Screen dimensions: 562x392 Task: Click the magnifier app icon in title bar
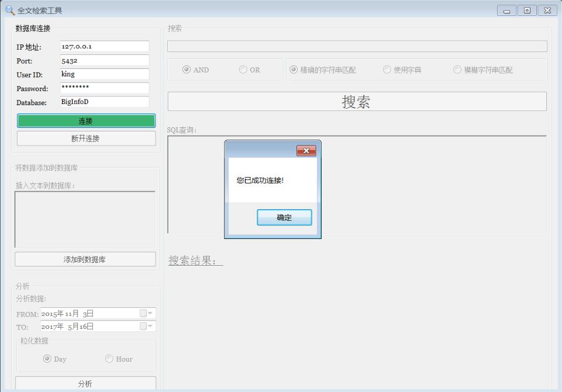coord(10,11)
